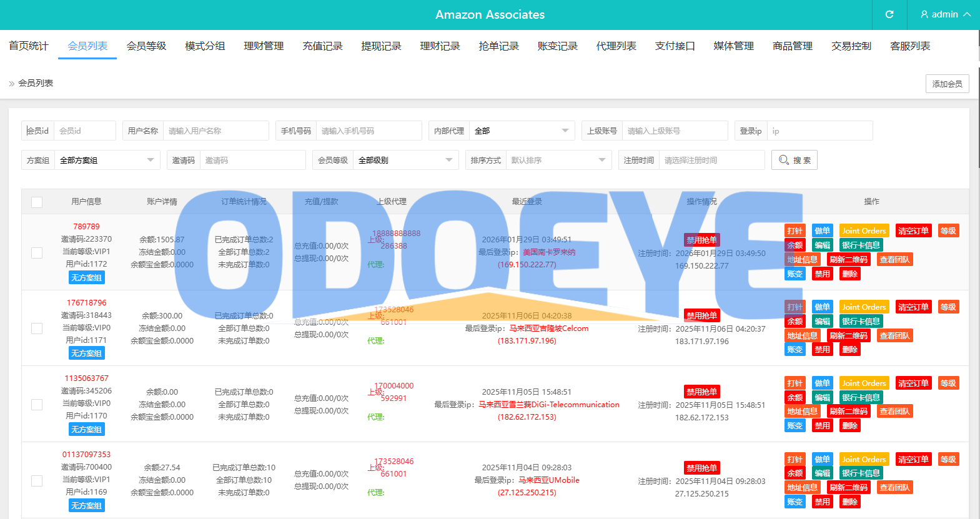The image size is (980, 519).
Task: Click 做单 for user 176718796
Action: point(822,307)
